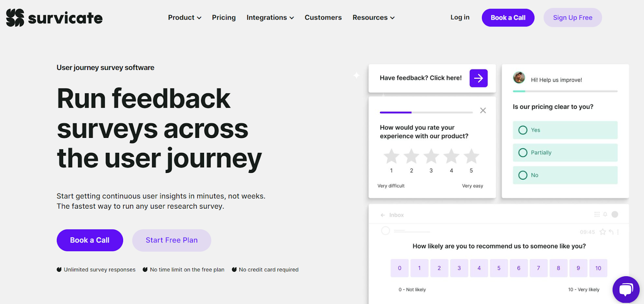Select No on the pricing survey
Screen dimensions: 644x304
[x=564, y=175]
